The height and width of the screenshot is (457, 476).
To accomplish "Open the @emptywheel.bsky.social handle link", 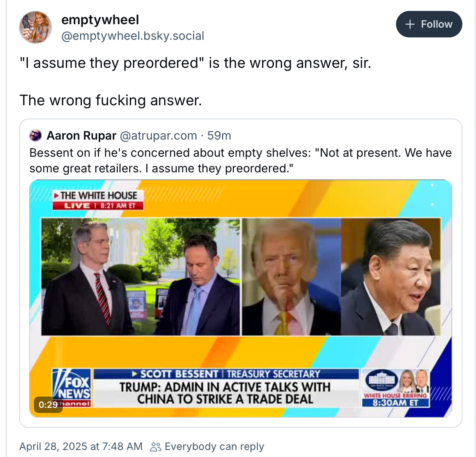I will click(133, 36).
